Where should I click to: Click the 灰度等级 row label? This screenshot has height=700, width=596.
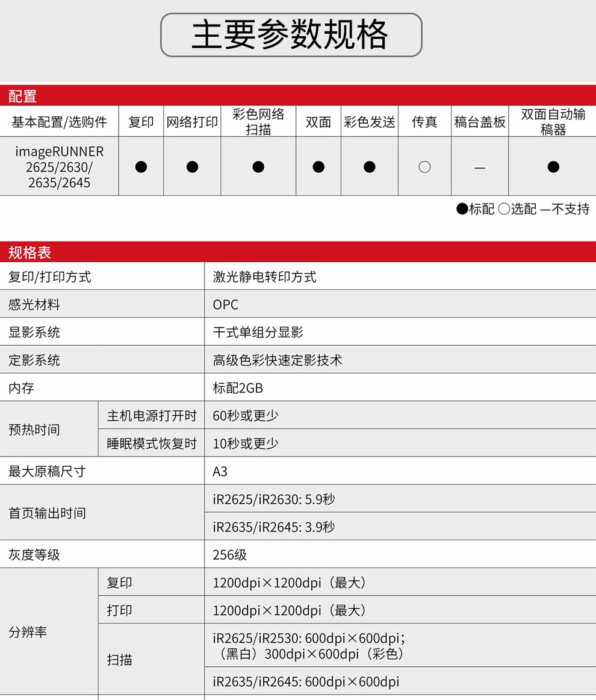34,554
